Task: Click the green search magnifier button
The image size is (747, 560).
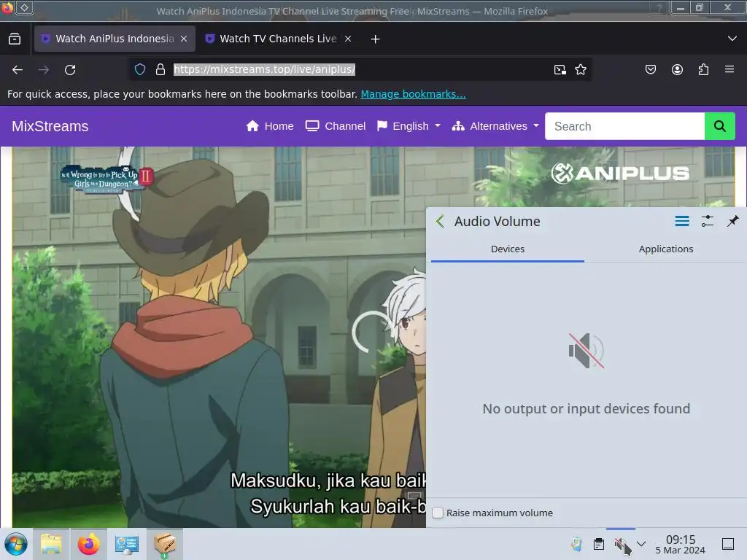Action: pos(720,126)
